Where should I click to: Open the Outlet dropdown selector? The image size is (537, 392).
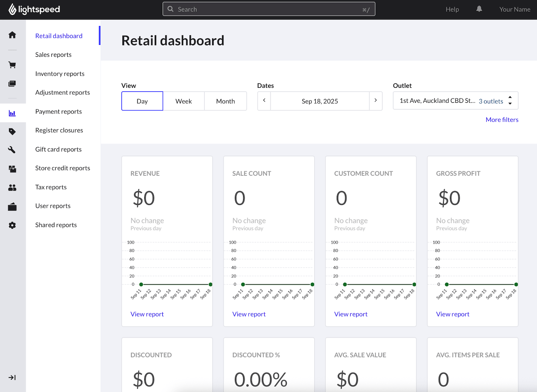[455, 101]
